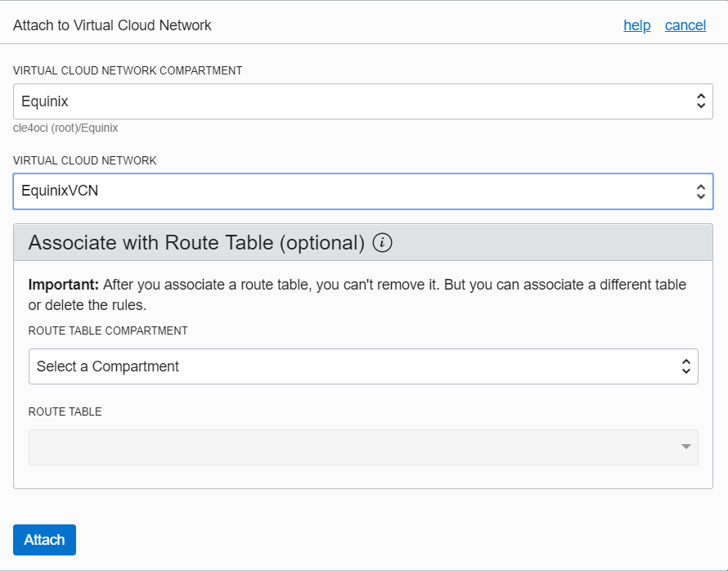Viewport: 728px width, 571px height.
Task: Click the arrows on the Equinix compartment selector
Action: [x=701, y=101]
